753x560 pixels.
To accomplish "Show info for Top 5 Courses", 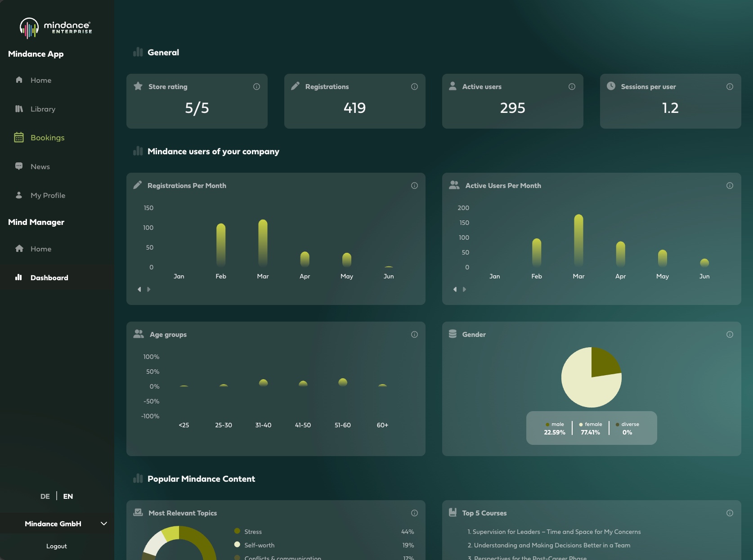I will (730, 513).
